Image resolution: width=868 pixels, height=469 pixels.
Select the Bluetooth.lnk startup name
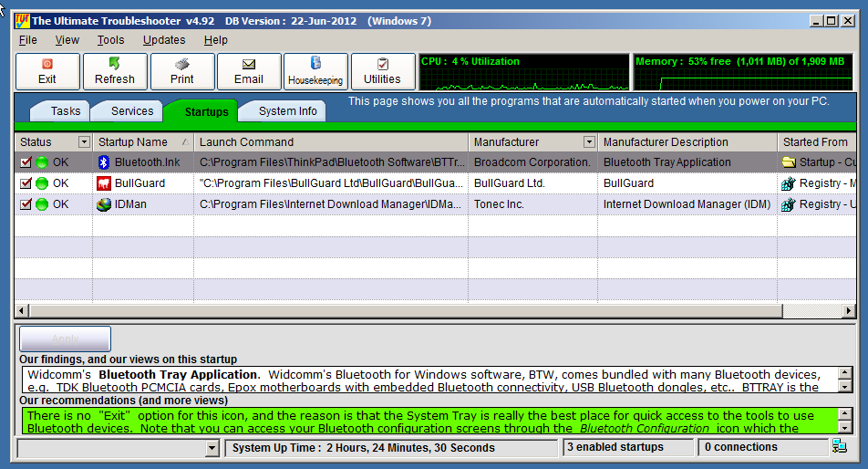[148, 162]
